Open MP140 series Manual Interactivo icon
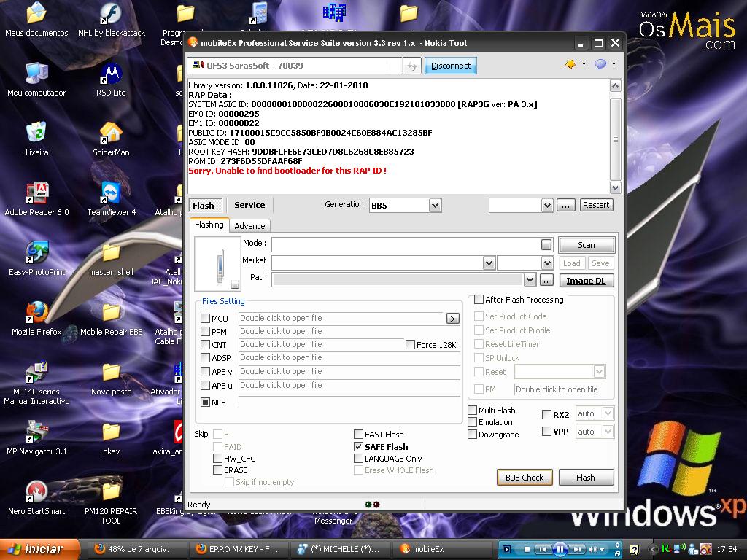This screenshot has width=747, height=560. click(x=36, y=384)
